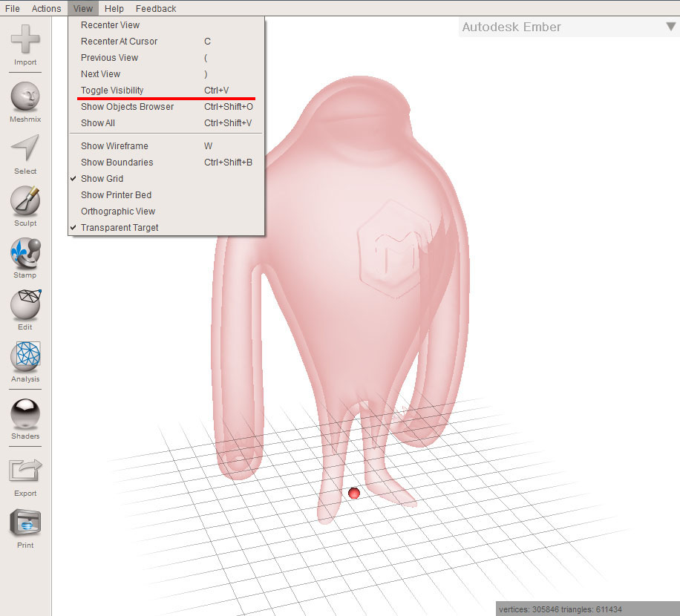Click the Import plus icon

pos(25,39)
